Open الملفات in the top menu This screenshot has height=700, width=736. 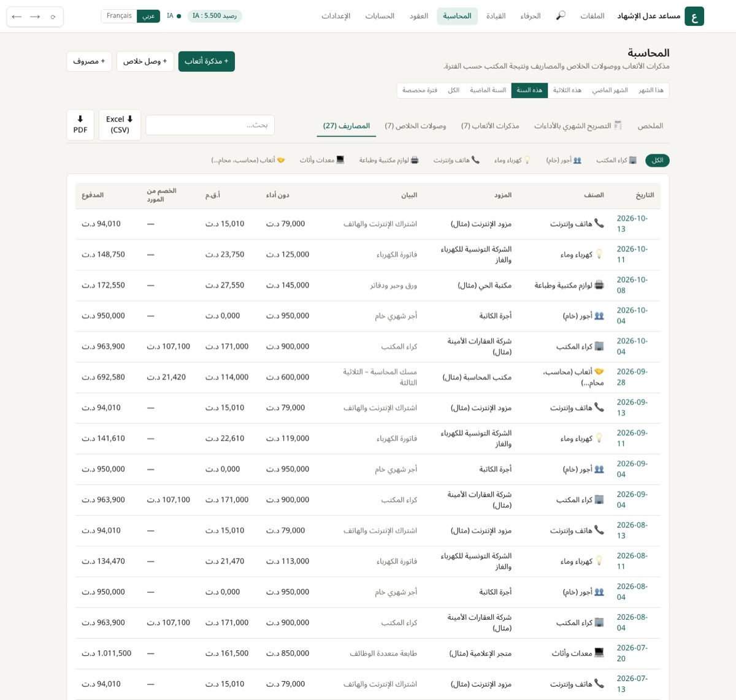(x=592, y=16)
